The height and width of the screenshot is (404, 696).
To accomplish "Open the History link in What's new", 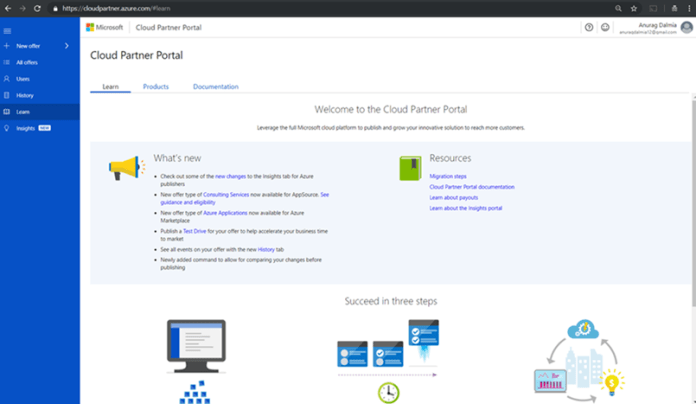I will (x=266, y=250).
